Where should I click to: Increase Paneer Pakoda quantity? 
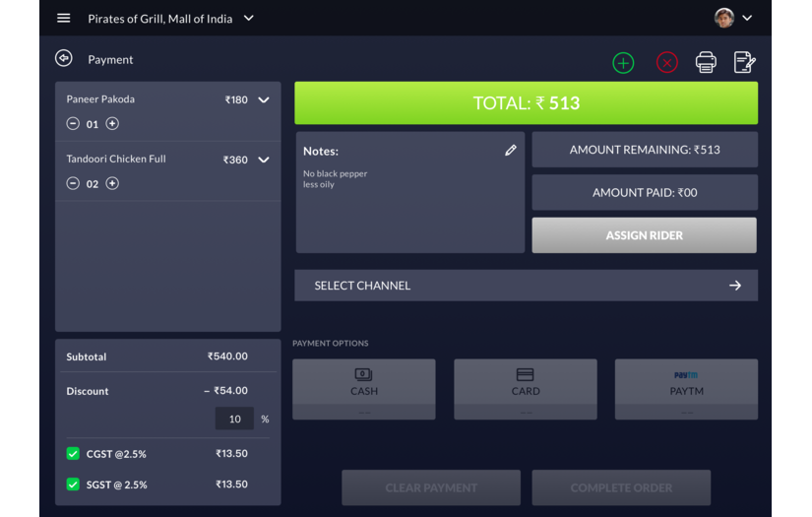point(112,123)
